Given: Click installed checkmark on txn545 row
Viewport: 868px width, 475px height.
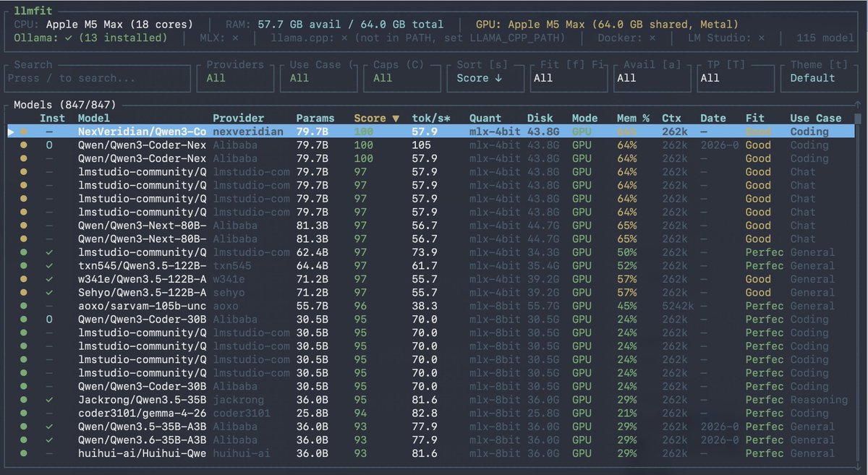Looking at the screenshot, I should [x=49, y=266].
